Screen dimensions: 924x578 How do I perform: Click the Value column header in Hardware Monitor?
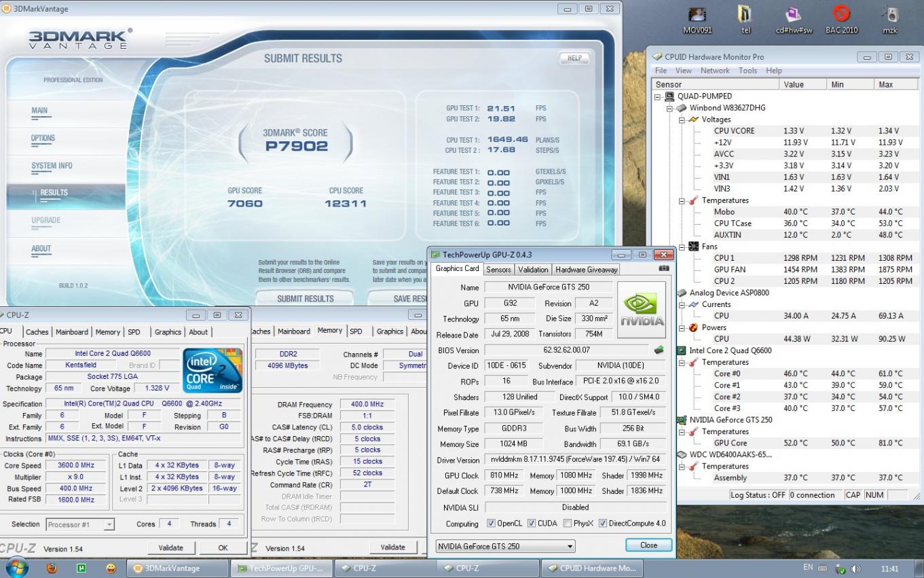(x=802, y=84)
